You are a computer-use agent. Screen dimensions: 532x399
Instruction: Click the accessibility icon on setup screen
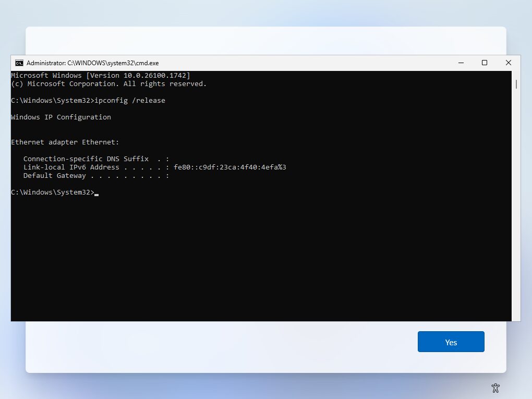pos(495,388)
